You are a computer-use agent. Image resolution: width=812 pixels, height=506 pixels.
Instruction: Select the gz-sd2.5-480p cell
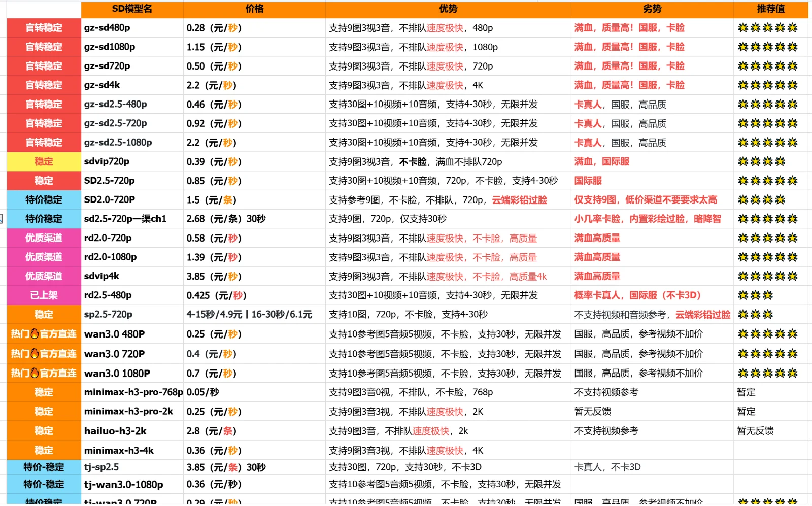tap(132, 105)
